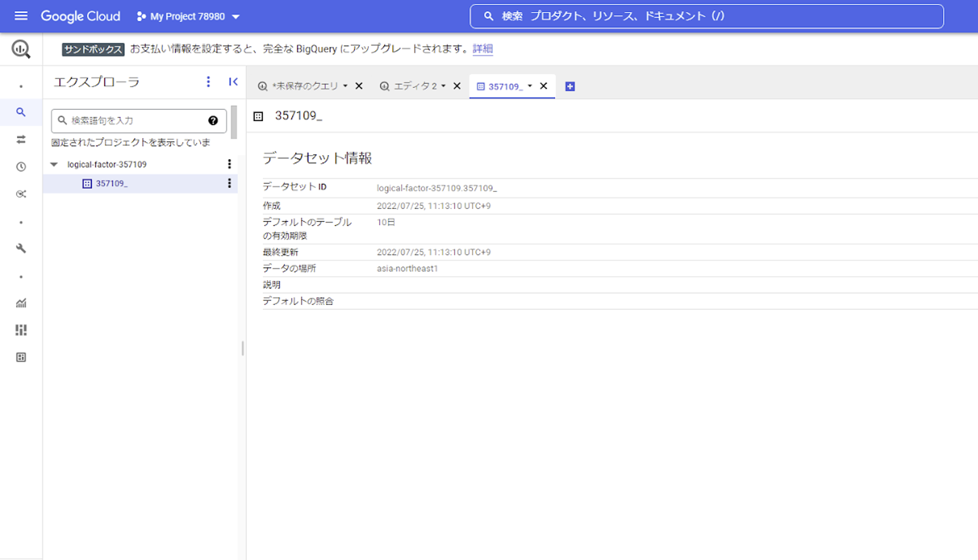
Task: Click the エクスプローラ panel title
Action: pyautogui.click(x=96, y=82)
